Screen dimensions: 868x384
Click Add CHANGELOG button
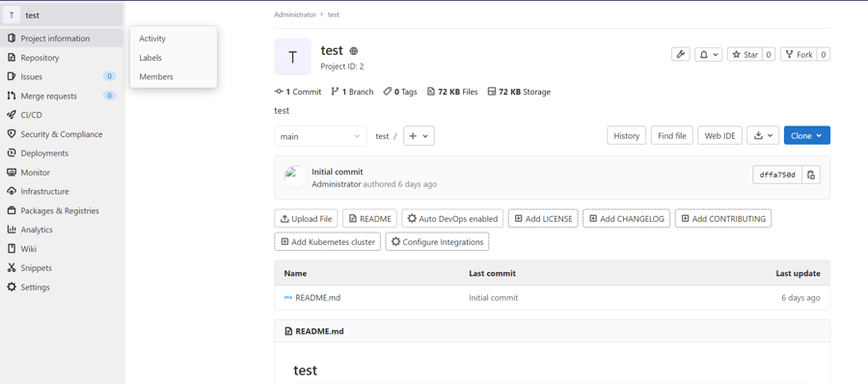pos(627,218)
